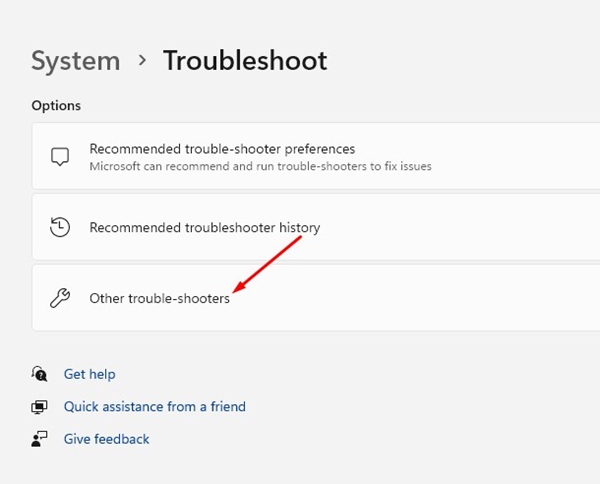Viewport: 600px width, 484px height.
Task: Click the "Microsoft can recommend" description text
Action: (x=260, y=166)
